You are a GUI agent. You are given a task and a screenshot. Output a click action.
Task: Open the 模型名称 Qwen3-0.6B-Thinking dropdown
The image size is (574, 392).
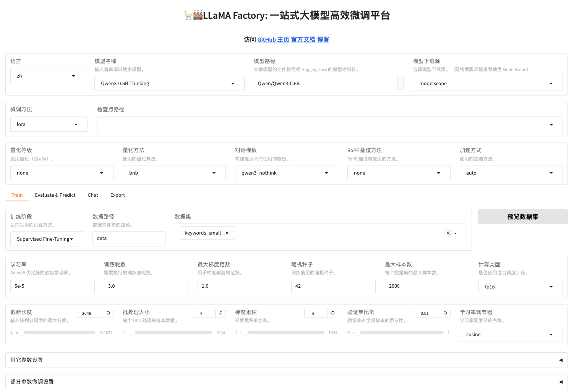click(169, 83)
